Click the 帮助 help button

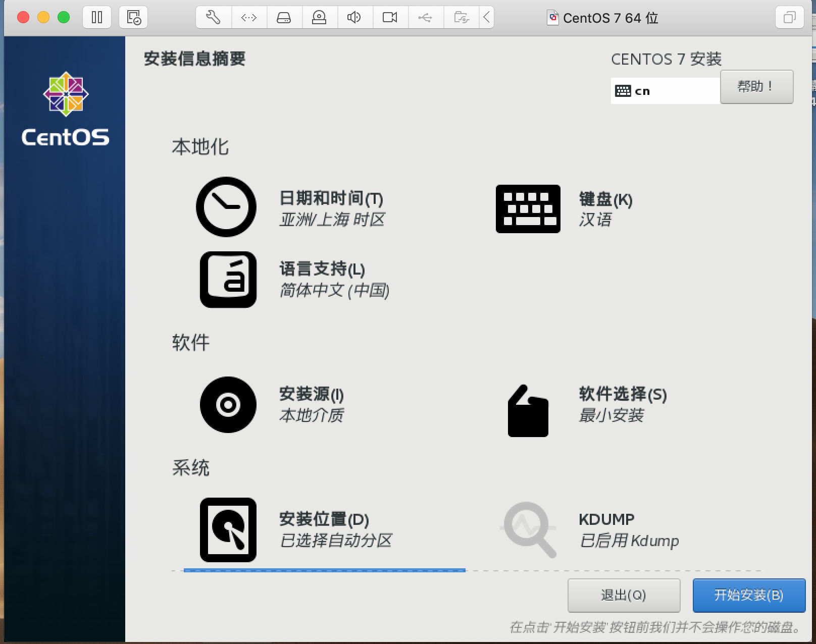[756, 87]
